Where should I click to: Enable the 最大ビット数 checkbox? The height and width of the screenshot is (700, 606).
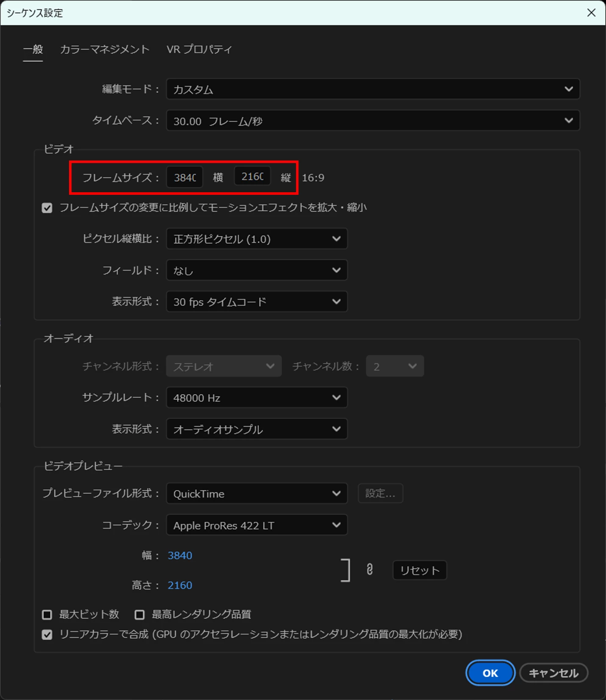(47, 614)
